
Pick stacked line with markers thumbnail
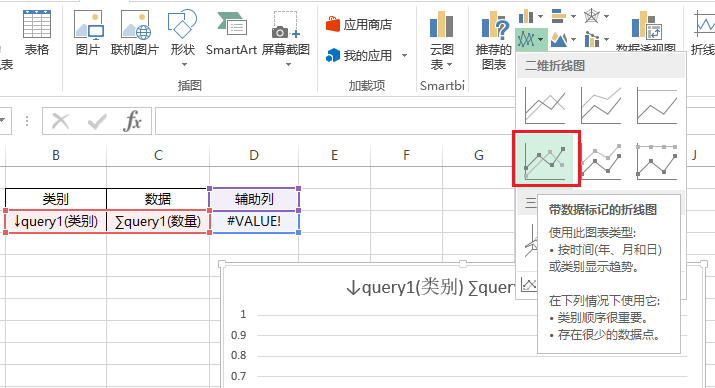pos(601,160)
